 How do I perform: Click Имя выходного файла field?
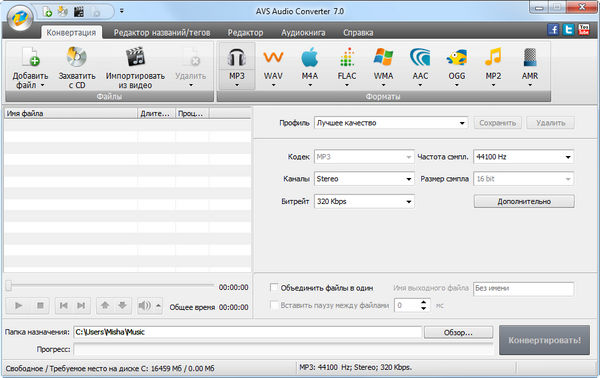coord(523,288)
